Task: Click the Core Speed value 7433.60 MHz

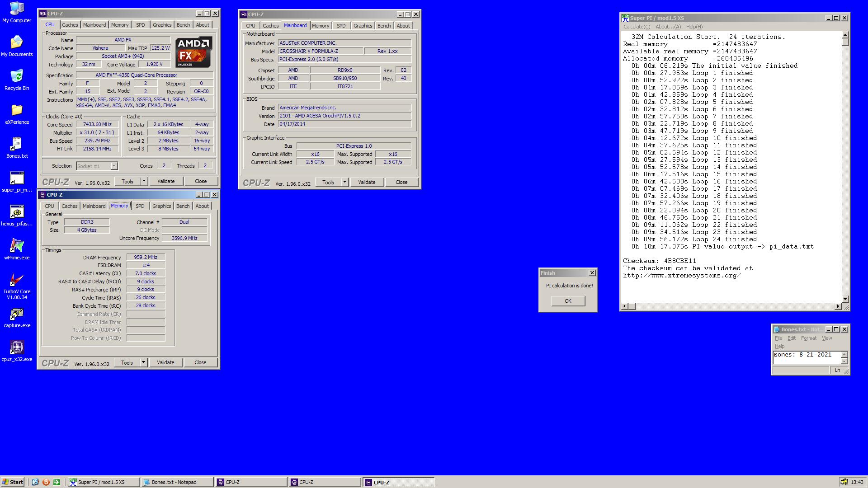Action: 97,125
